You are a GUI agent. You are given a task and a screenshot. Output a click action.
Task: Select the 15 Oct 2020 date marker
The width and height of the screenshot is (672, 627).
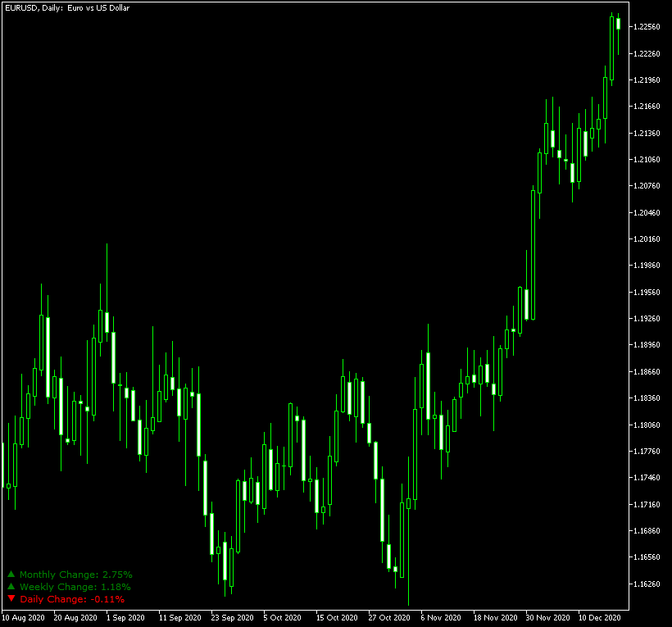[x=337, y=617]
